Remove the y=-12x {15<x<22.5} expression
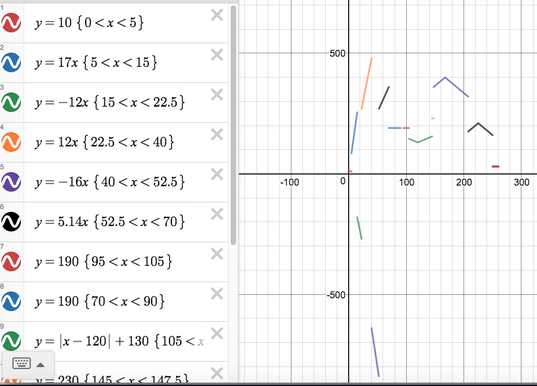The width and height of the screenshot is (537, 386). [217, 95]
